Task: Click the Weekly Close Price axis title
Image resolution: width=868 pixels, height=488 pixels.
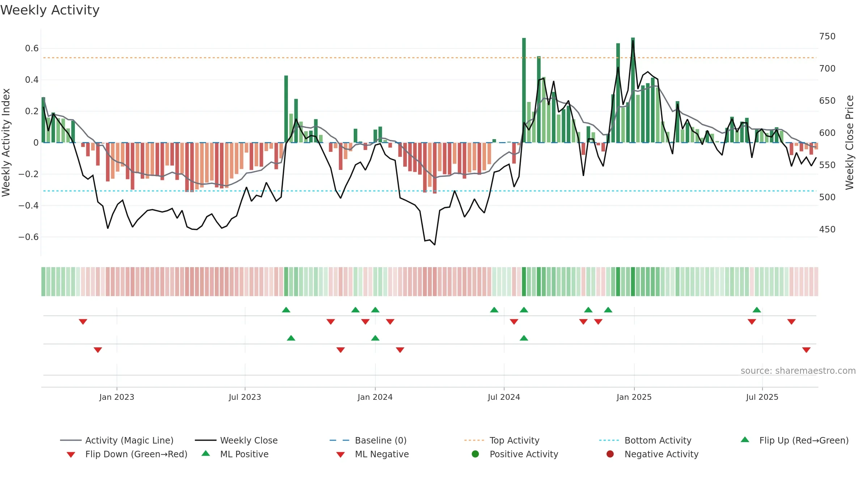Action: (850, 142)
